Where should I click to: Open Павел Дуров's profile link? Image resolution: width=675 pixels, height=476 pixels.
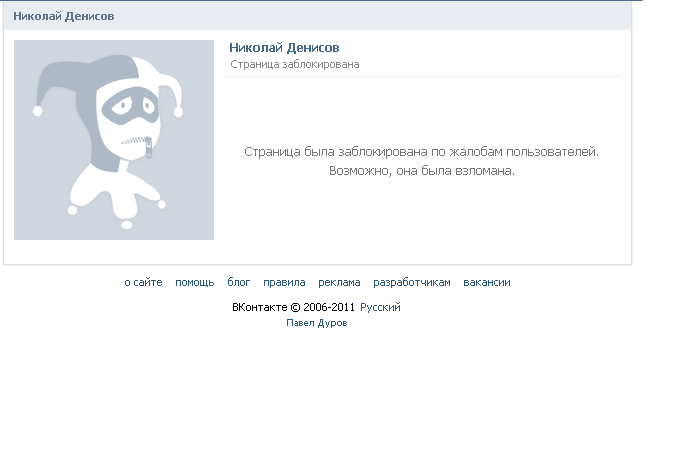(x=317, y=323)
